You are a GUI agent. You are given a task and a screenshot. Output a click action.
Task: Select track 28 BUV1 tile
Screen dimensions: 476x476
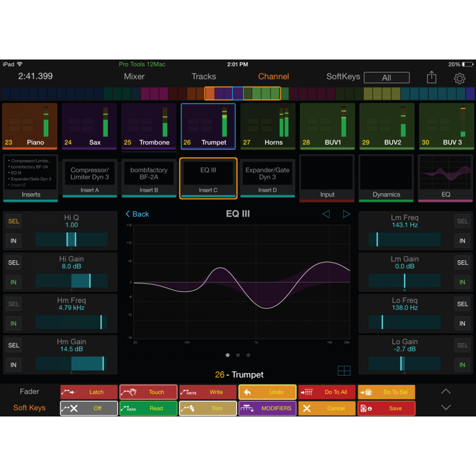click(x=327, y=126)
